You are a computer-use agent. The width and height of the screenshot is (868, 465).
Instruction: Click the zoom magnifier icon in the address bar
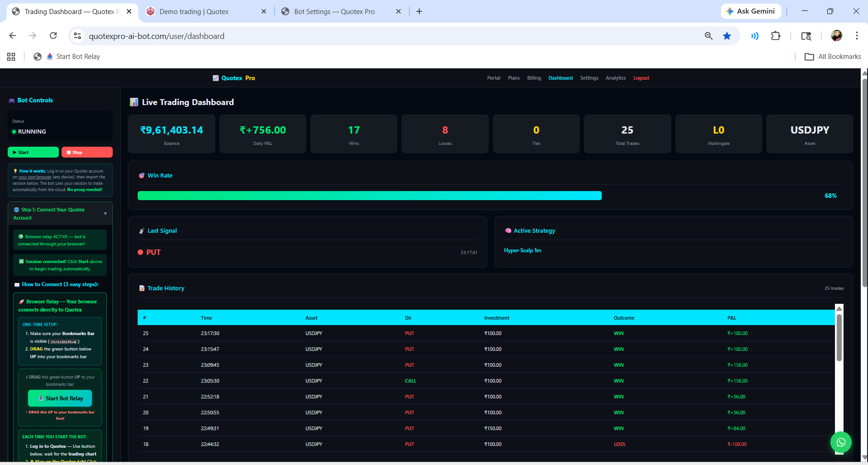[709, 36]
